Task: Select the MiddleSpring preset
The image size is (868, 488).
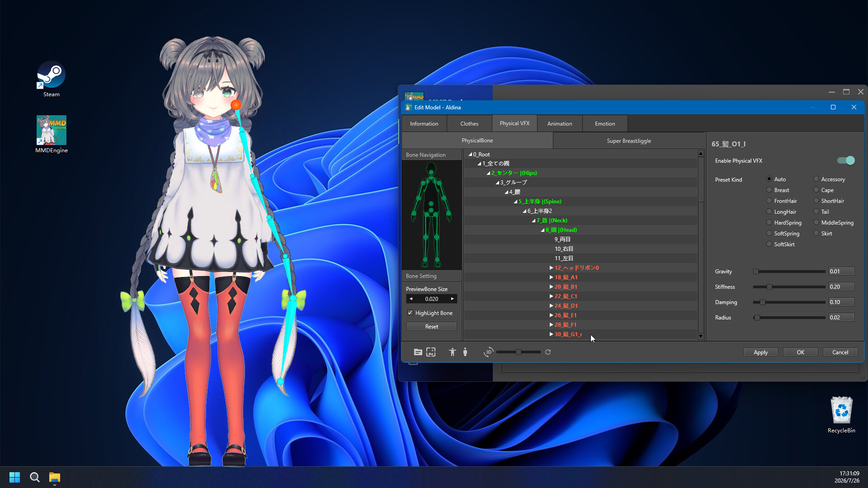Action: tap(816, 222)
